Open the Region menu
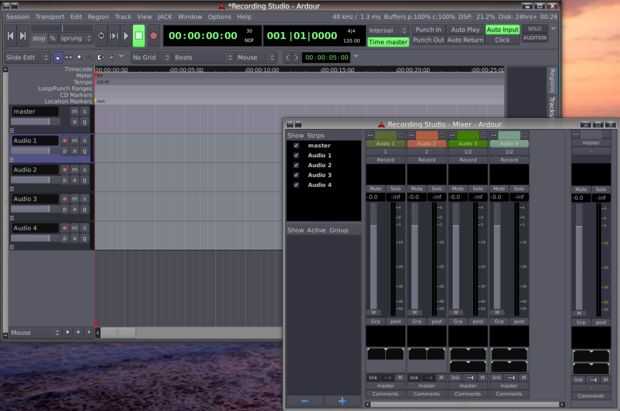This screenshot has width=620, height=411. coord(98,17)
